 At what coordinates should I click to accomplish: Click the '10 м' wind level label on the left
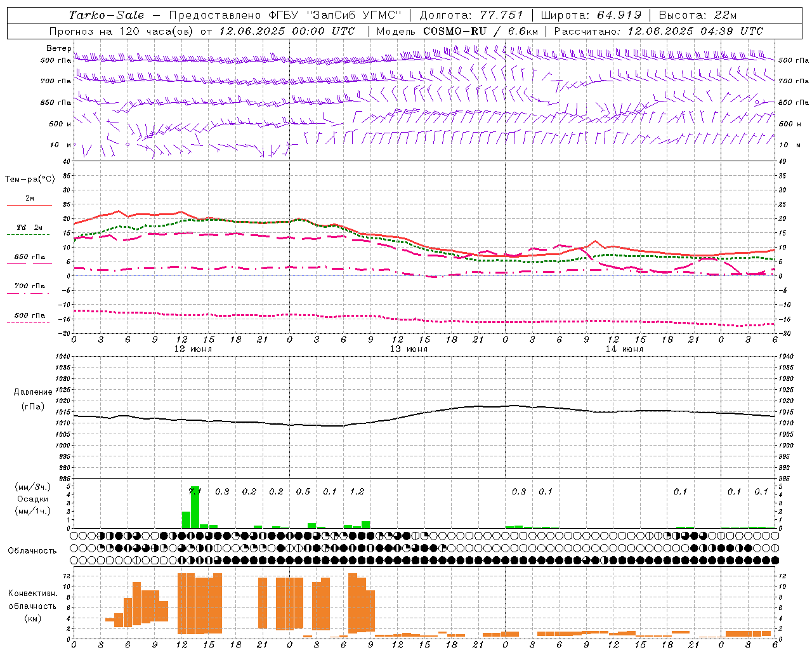(61, 145)
